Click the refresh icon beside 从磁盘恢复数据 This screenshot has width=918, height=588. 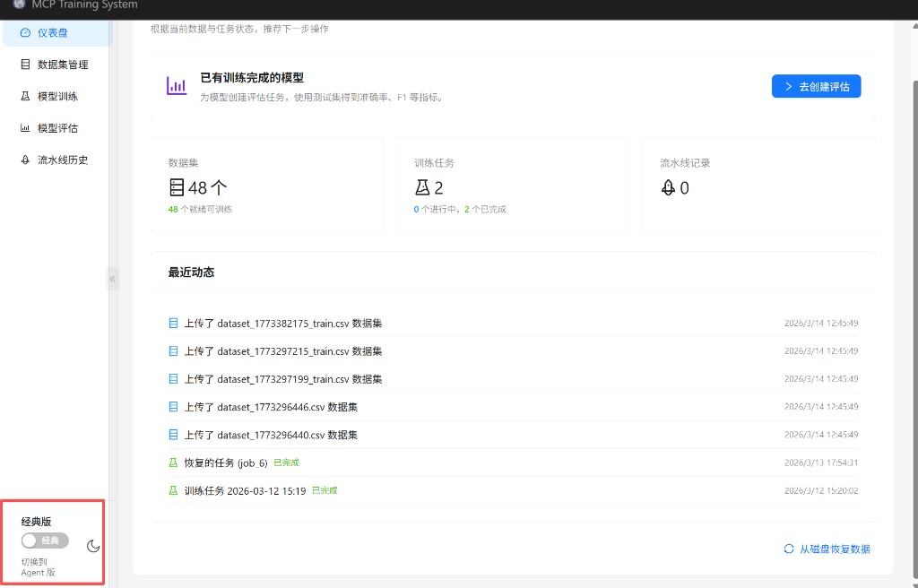pos(789,549)
